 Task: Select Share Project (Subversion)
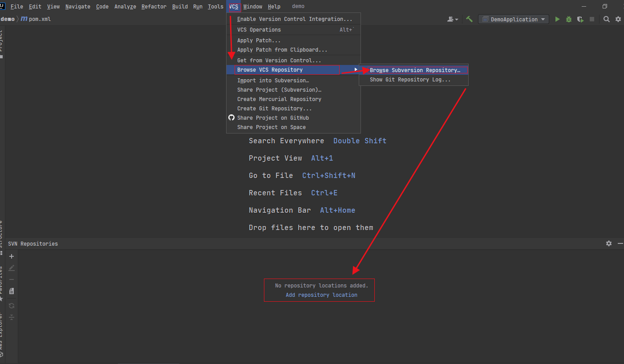coord(294,90)
